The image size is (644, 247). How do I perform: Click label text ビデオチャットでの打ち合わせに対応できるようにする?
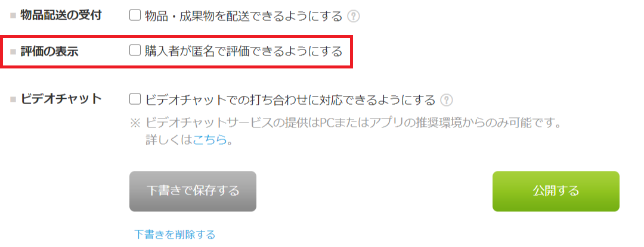[290, 100]
